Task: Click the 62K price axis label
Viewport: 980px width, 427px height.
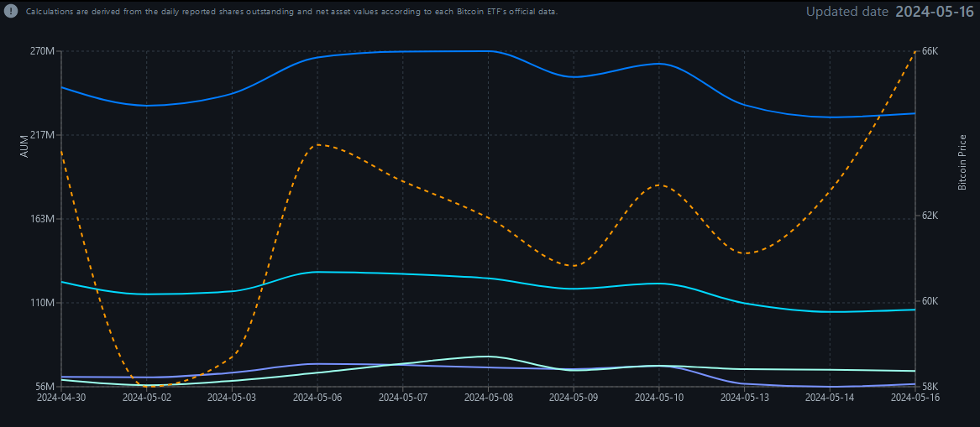Action: 930,216
